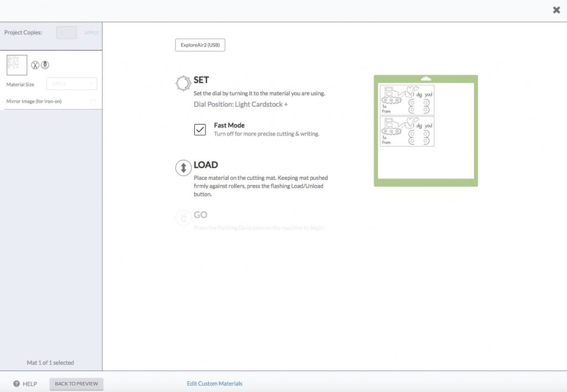Image resolution: width=567 pixels, height=392 pixels.
Task: Click the 'HELP' label
Action: point(30,384)
